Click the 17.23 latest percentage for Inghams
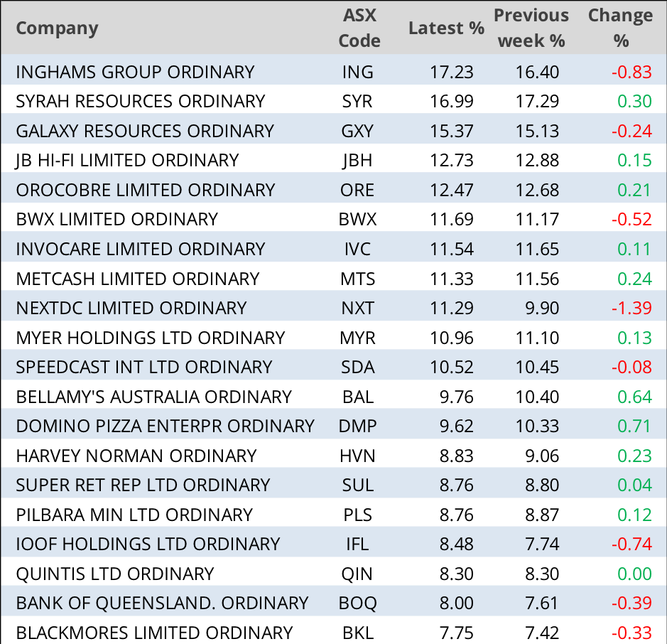The height and width of the screenshot is (644, 667). 452,72
